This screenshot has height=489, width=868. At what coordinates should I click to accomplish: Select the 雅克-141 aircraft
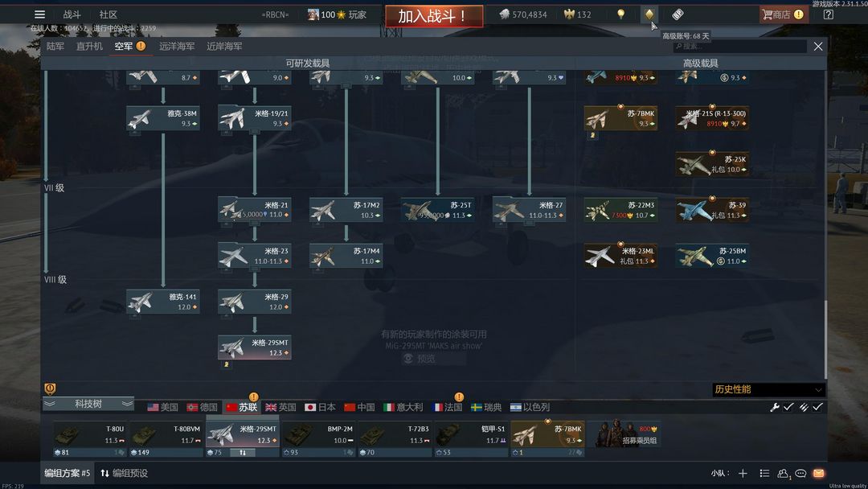point(162,302)
